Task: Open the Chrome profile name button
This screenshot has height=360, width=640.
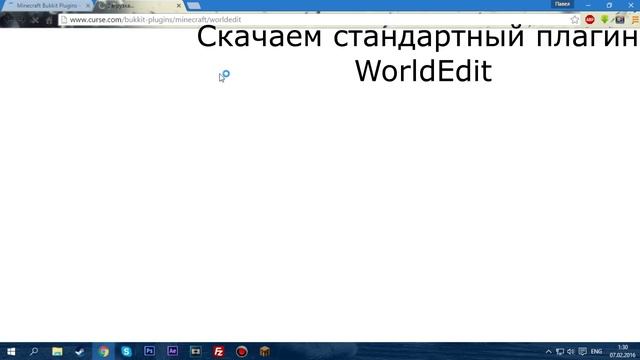Action: coord(562,4)
